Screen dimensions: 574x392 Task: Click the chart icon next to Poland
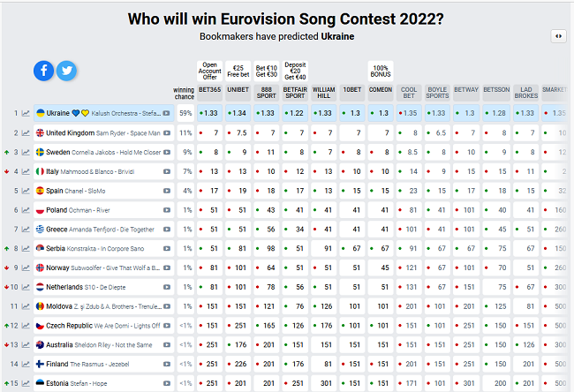(26, 210)
